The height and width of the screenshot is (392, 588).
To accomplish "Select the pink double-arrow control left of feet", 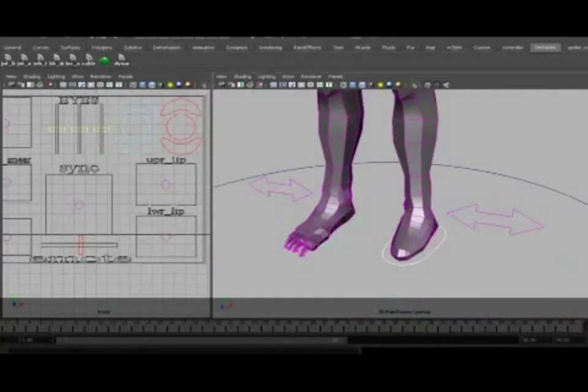I will pyautogui.click(x=280, y=188).
